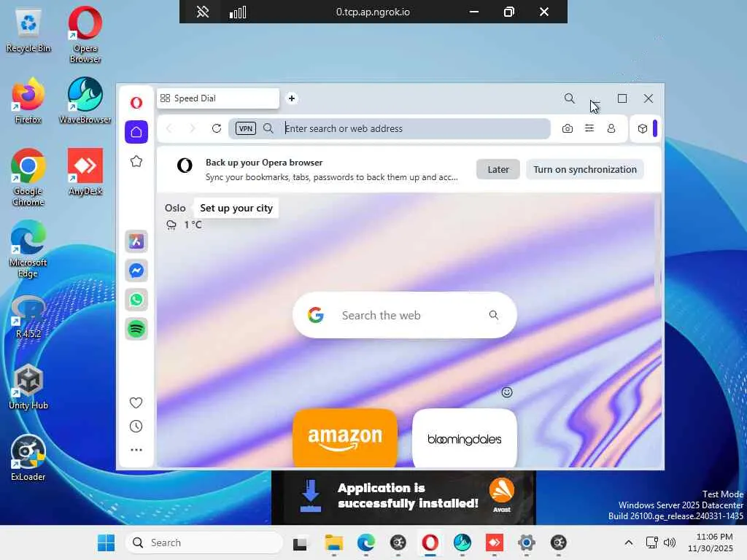
Task: Click the smiley feedback icon
Action: [x=507, y=392]
